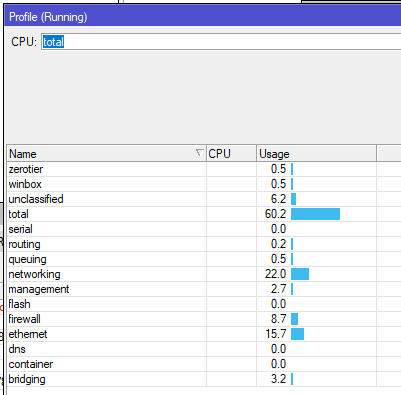401x395 pixels.
Task: Click the 22.0 usage value
Action: tap(275, 274)
